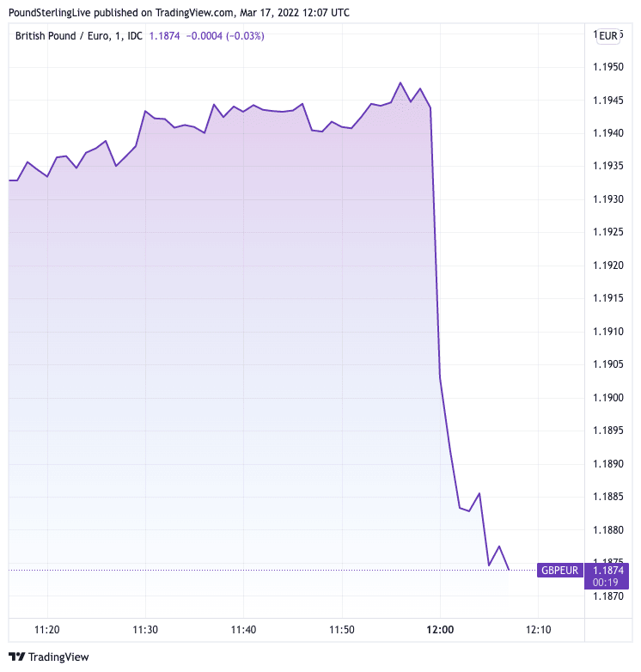
Task: Click the TradingView wordmark text
Action: pos(58,657)
